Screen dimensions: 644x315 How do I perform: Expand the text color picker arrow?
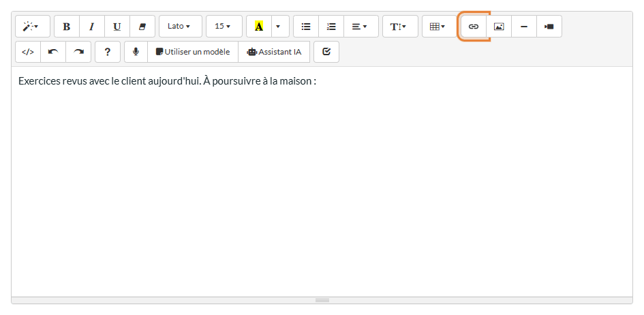280,27
